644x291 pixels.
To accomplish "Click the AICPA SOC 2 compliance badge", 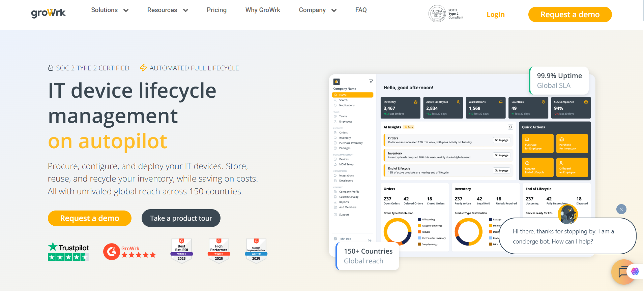I will click(446, 14).
